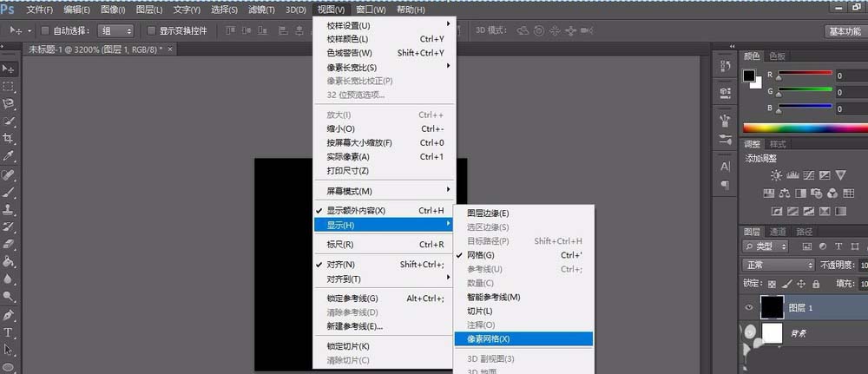Open the 正常 blend mode dropdown
Image resolution: width=868 pixels, height=374 pixels.
(x=778, y=265)
